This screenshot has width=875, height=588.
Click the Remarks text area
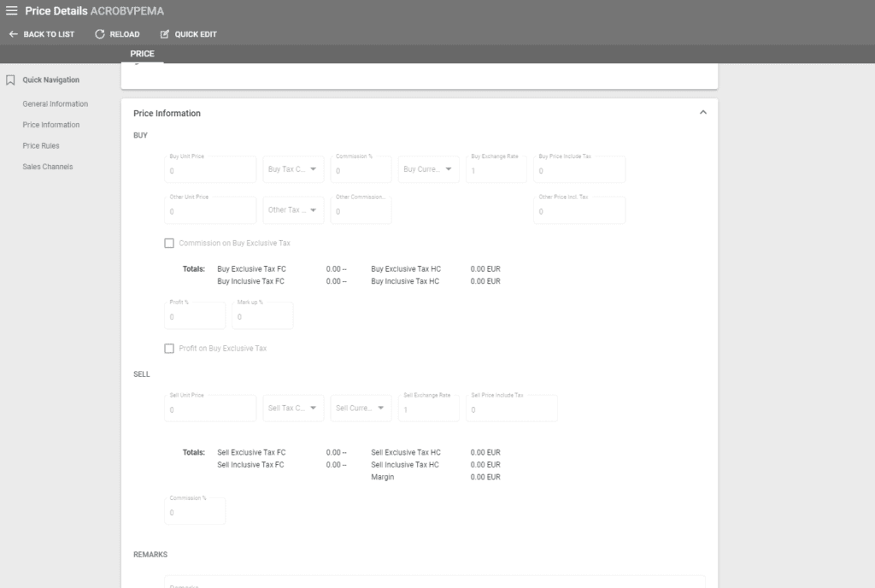pos(435,582)
